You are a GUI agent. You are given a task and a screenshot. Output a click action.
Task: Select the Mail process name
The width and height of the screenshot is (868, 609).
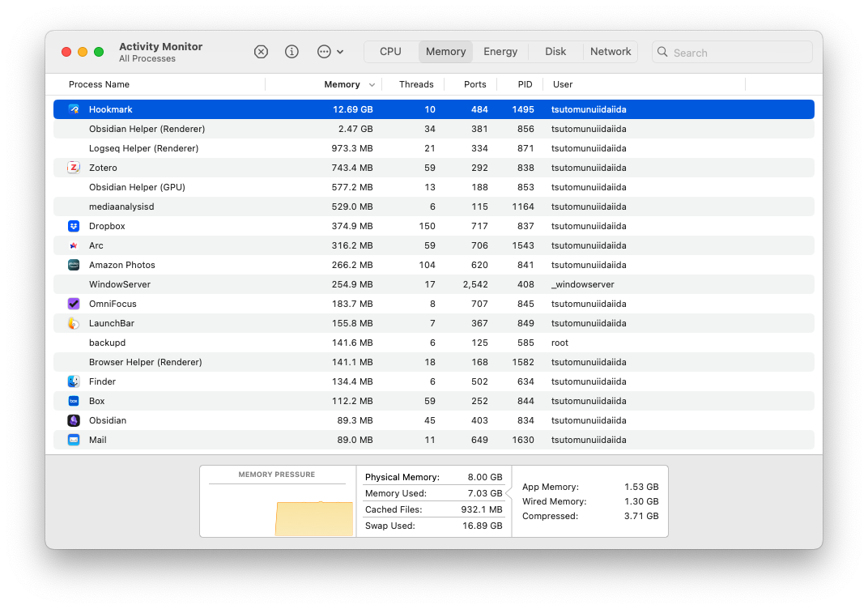pos(97,440)
